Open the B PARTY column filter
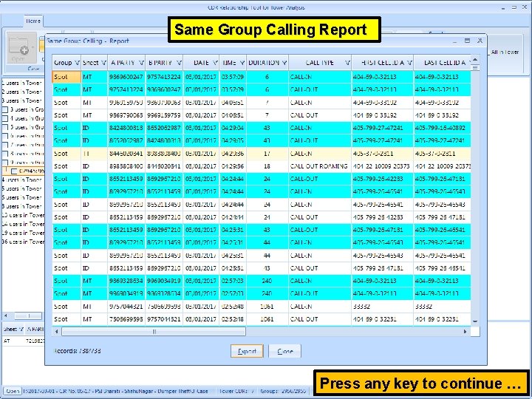Viewport: 532px width, 399px height. [179, 63]
